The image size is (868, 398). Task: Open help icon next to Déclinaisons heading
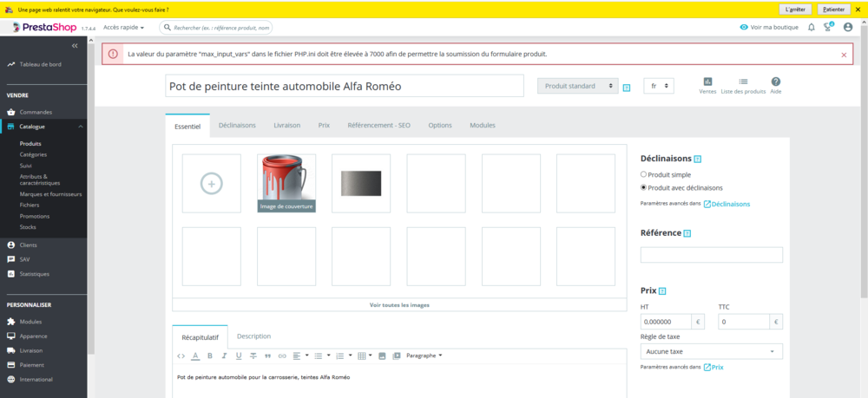698,160
